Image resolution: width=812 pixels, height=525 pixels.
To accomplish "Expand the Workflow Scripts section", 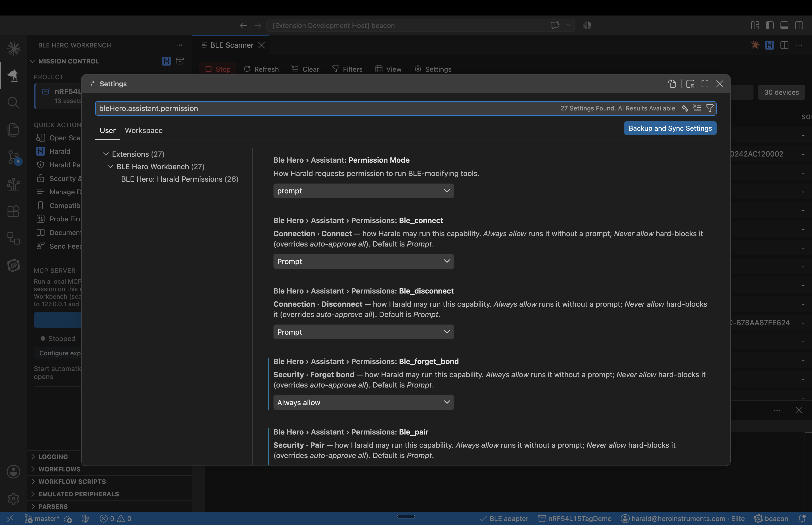I will [33, 482].
